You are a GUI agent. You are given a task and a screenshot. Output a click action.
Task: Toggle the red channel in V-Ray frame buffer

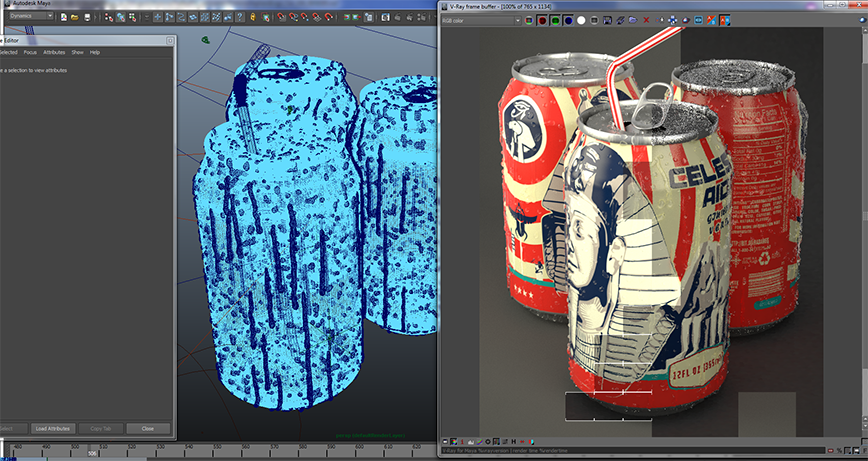click(542, 20)
